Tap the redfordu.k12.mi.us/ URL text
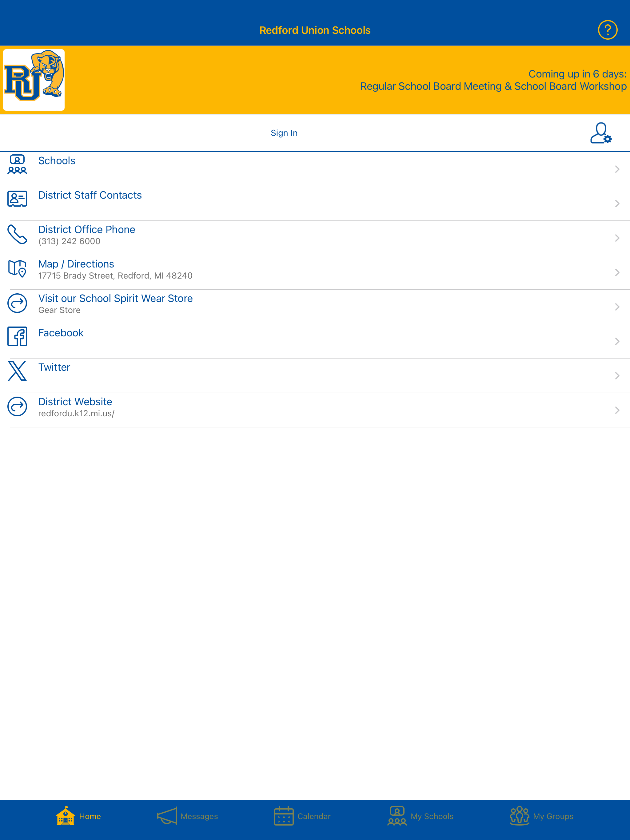Viewport: 630px width, 840px height. (x=76, y=414)
